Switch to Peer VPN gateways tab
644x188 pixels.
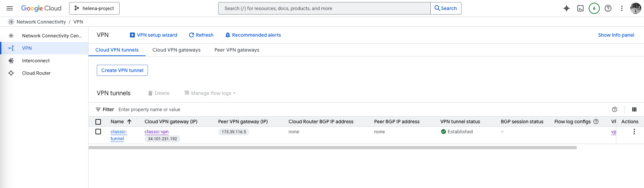tap(237, 50)
